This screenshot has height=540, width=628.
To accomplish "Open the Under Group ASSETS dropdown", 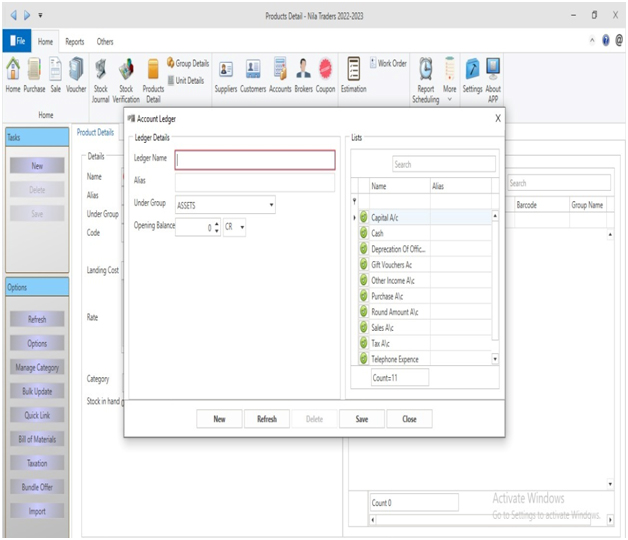I will [225, 205].
